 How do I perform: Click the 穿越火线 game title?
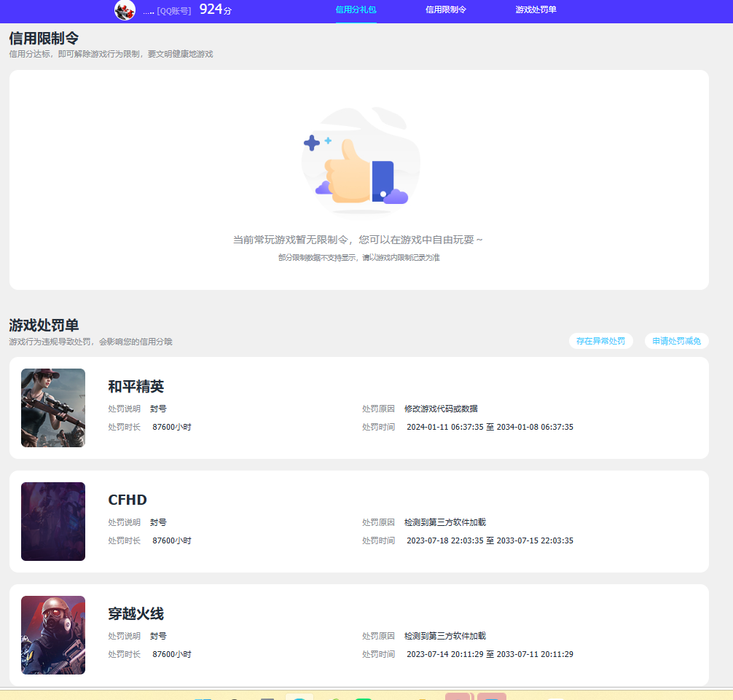click(136, 613)
